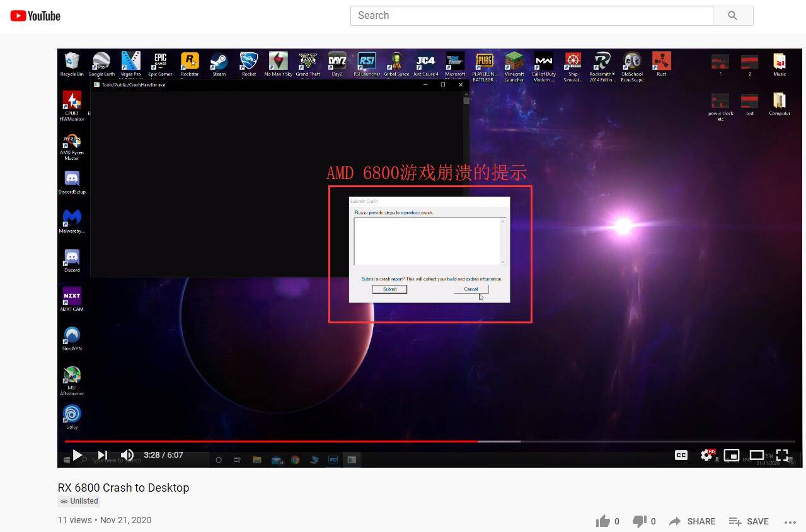Select the No Man's Sky desktop icon

point(278,64)
